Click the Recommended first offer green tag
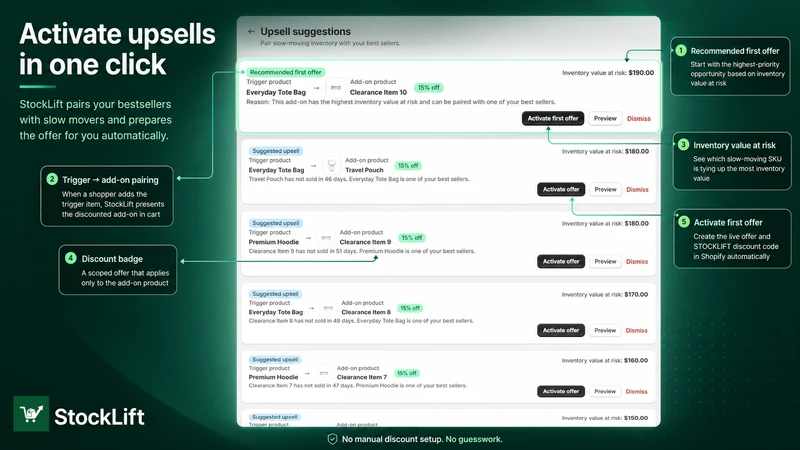 [286, 72]
